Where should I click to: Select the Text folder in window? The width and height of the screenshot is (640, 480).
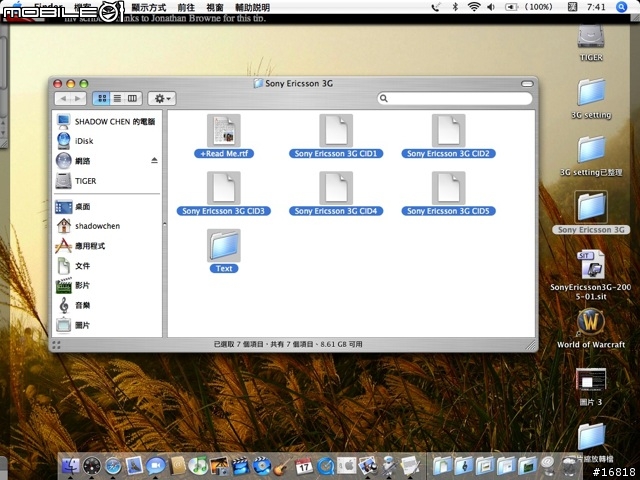coord(224,251)
